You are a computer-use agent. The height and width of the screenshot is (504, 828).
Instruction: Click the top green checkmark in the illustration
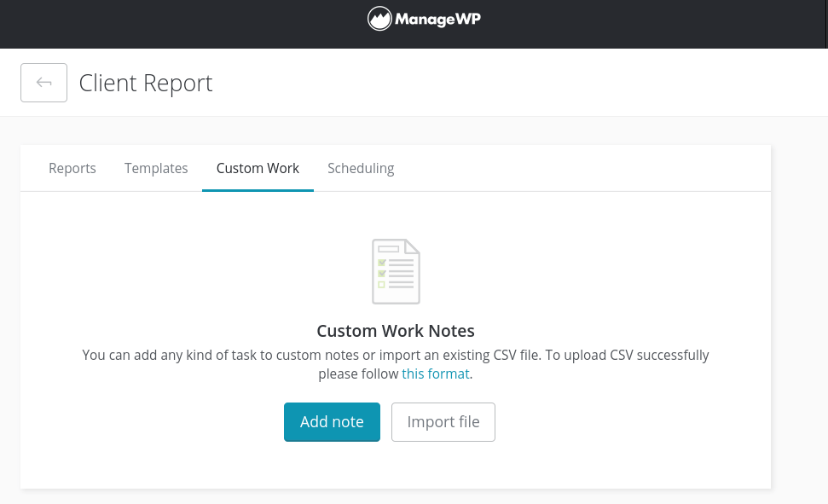pos(382,263)
